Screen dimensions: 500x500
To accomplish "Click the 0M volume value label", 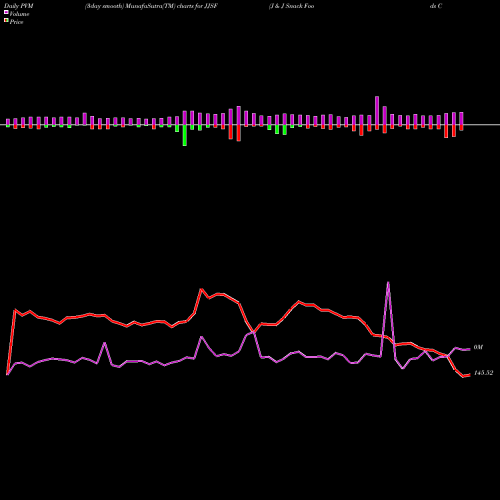I will 478,347.
